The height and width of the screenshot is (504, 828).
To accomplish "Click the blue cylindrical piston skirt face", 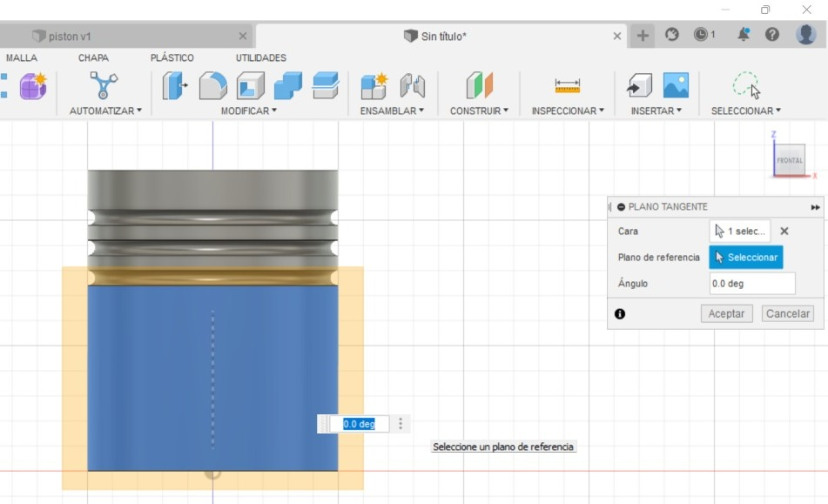I will pos(212,377).
